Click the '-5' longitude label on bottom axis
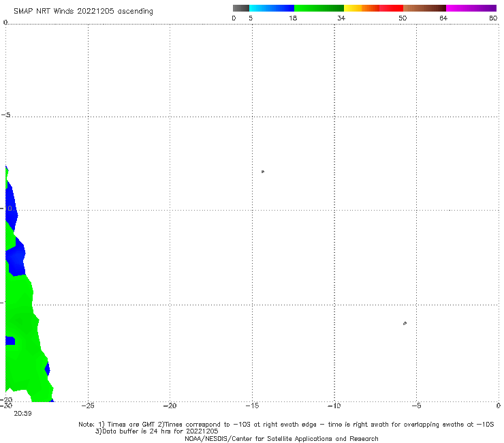 [x=416, y=406]
